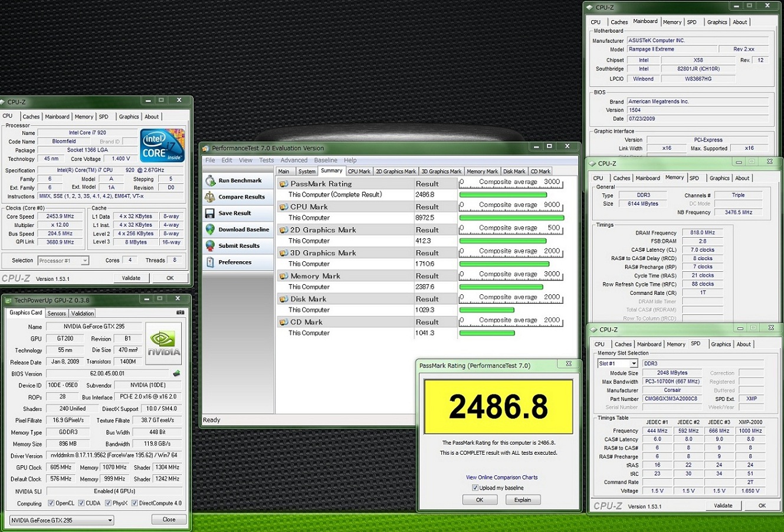Image resolution: width=784 pixels, height=532 pixels.
Task: Open the Graphics tab in the CPU-Z SPD window
Action: [721, 344]
